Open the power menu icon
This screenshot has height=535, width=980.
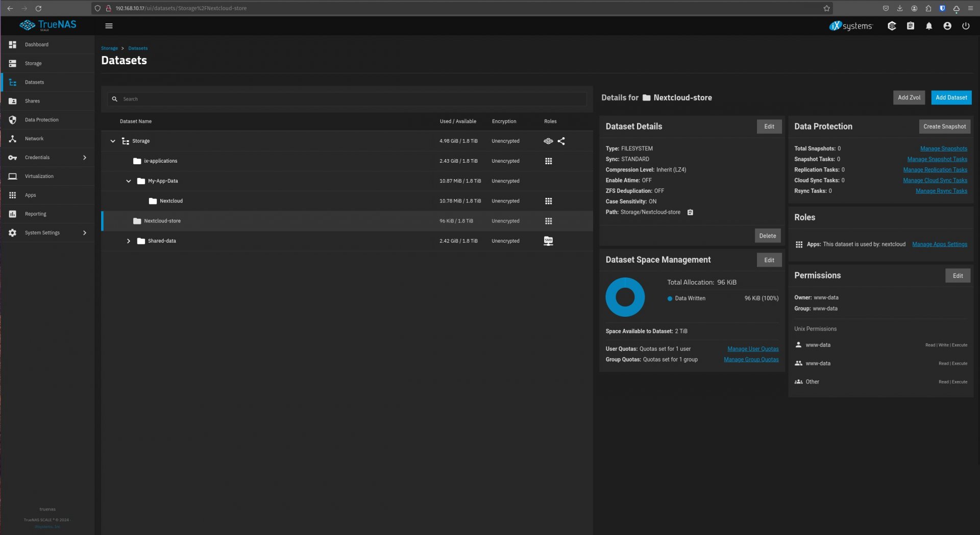click(965, 26)
